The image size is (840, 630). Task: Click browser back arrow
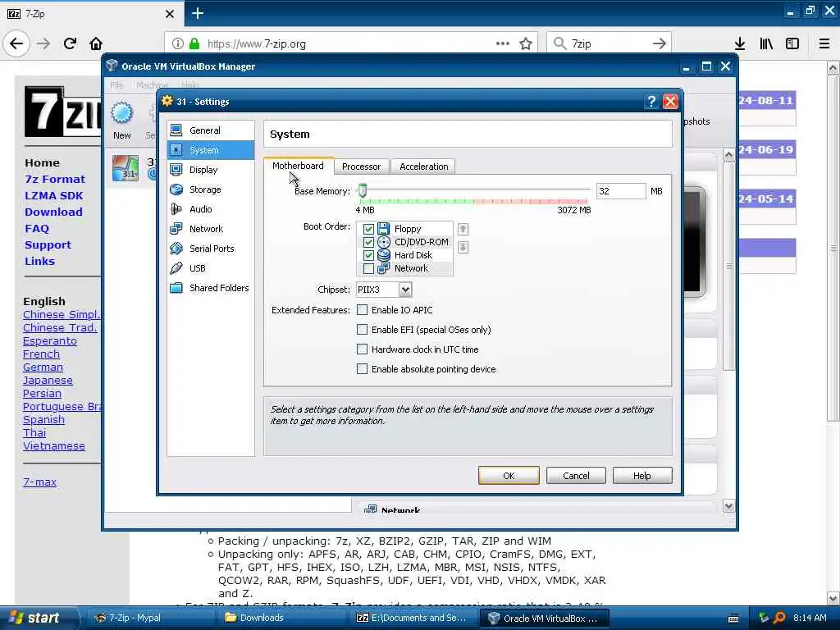coord(16,43)
